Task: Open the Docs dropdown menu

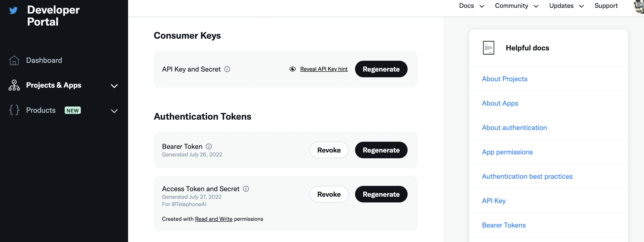Action: tap(471, 6)
